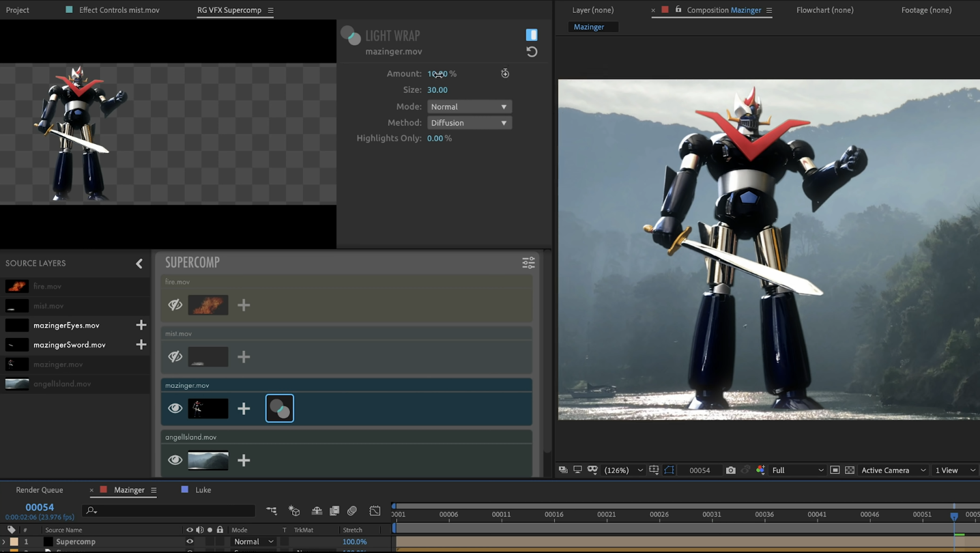Open the composition mini-flowchart icon

(272, 511)
